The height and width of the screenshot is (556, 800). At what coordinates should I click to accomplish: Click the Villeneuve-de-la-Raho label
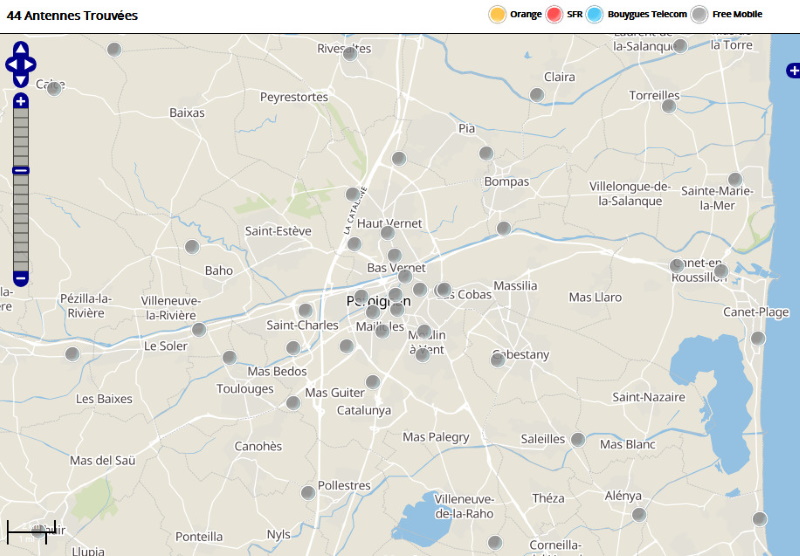[x=464, y=506]
